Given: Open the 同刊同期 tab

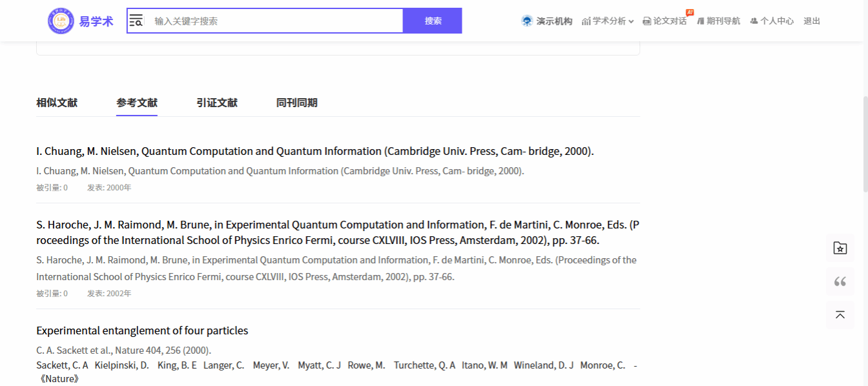Looking at the screenshot, I should pyautogui.click(x=297, y=103).
